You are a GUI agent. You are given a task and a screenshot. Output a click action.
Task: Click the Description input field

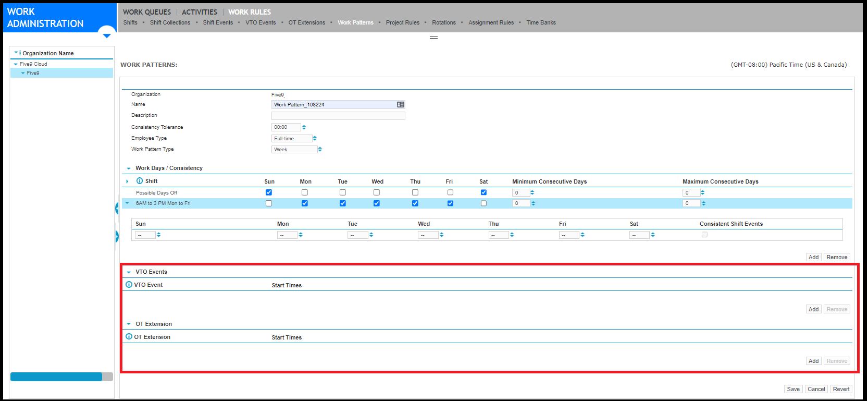338,116
